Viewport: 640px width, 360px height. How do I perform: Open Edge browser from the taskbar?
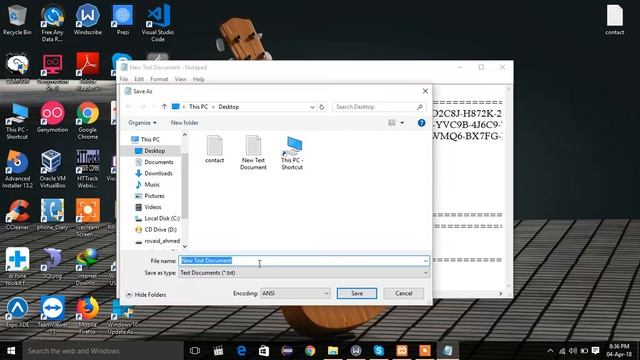tap(241, 351)
